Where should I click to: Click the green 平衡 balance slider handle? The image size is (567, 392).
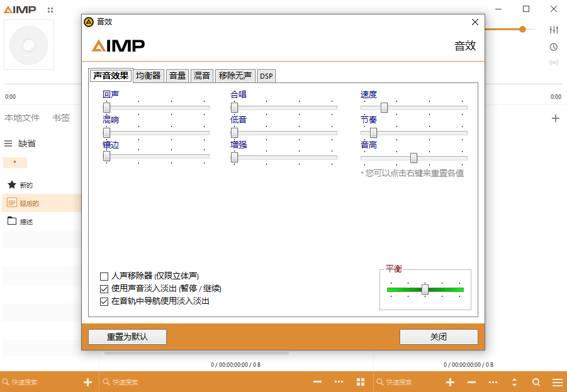pyautogui.click(x=425, y=289)
